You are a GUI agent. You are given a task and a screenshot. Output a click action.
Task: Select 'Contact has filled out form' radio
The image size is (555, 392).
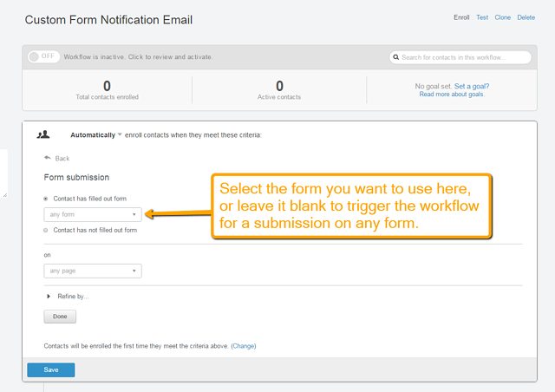pyautogui.click(x=46, y=199)
